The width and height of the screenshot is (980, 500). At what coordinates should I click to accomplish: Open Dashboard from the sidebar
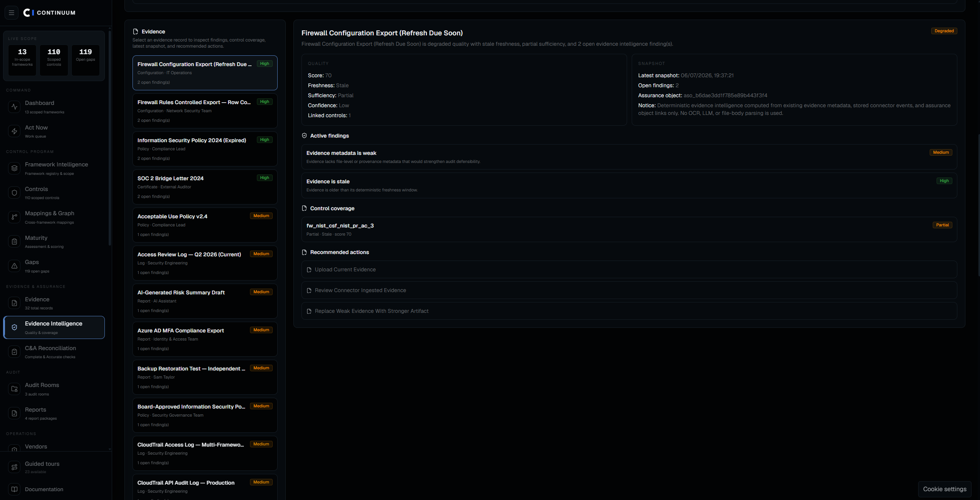tap(54, 107)
